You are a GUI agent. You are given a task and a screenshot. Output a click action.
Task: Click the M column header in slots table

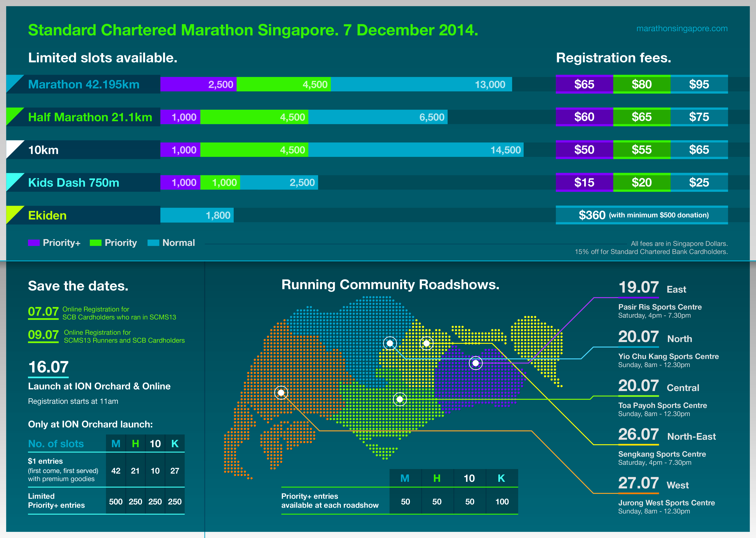[116, 444]
